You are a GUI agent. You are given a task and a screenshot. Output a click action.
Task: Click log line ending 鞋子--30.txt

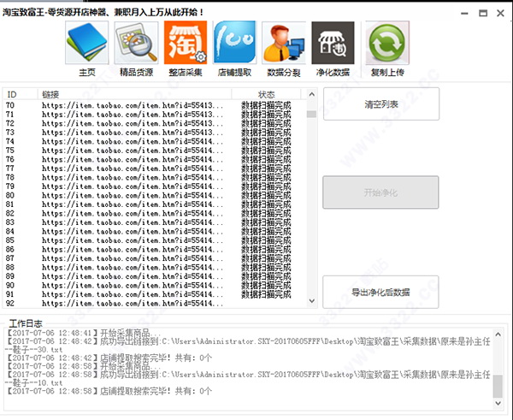coord(248,346)
